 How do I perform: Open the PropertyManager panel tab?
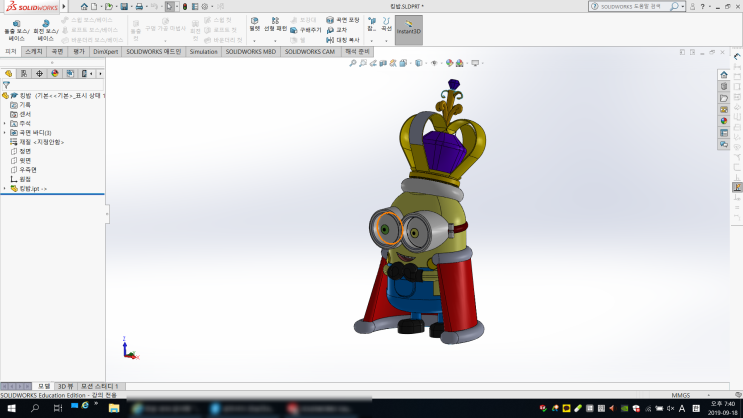tap(24, 73)
